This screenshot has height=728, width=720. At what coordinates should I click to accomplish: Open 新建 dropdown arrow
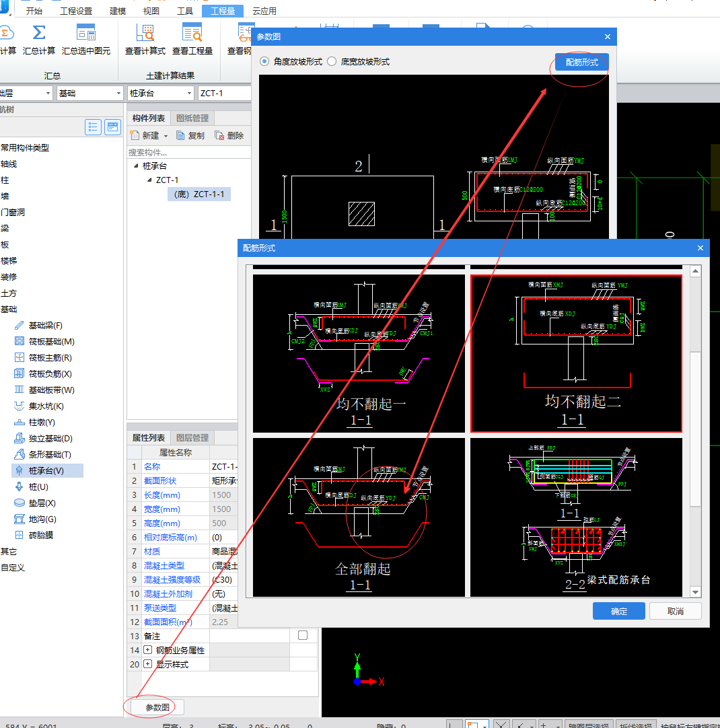click(x=166, y=136)
